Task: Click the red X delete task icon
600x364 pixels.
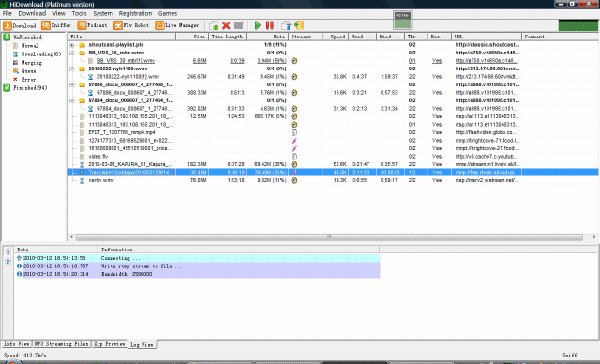Action: 226,26
